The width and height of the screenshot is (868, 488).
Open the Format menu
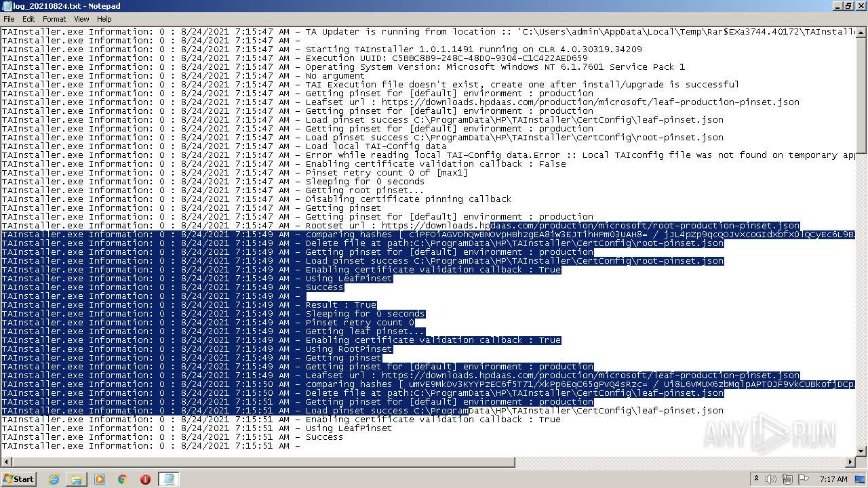[x=54, y=19]
